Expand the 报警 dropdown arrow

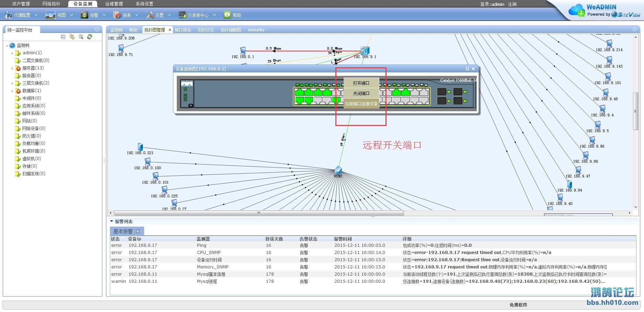104,15
